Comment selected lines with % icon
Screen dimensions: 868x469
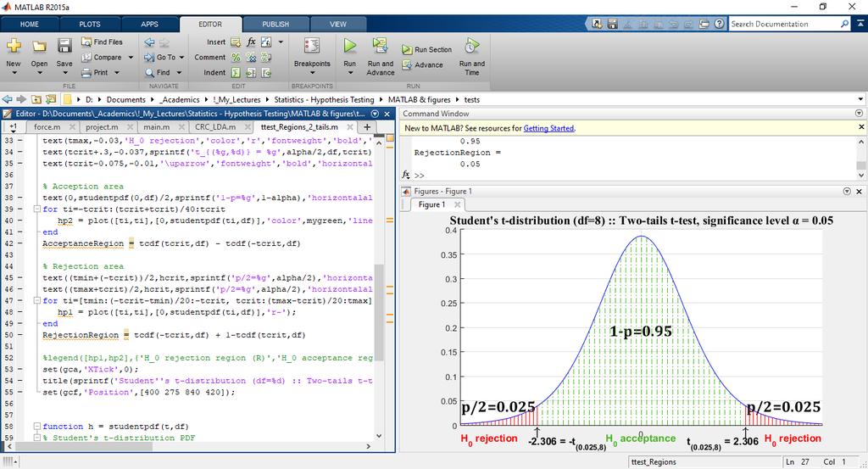tap(236, 57)
